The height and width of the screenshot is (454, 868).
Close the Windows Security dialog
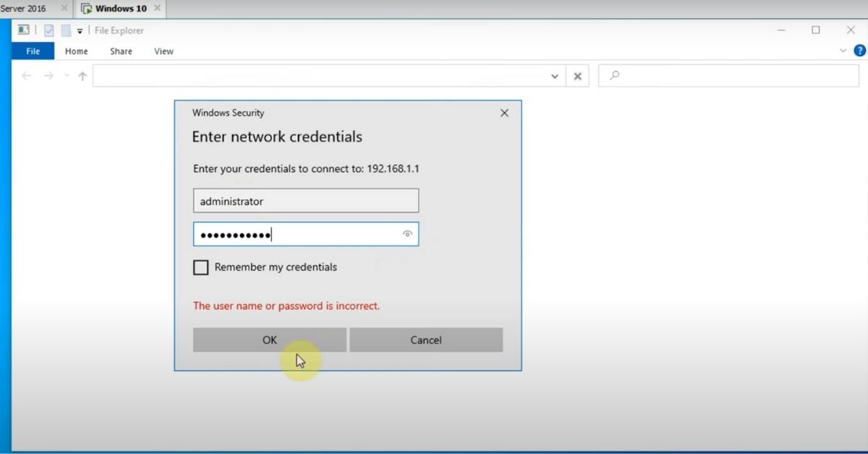point(504,113)
